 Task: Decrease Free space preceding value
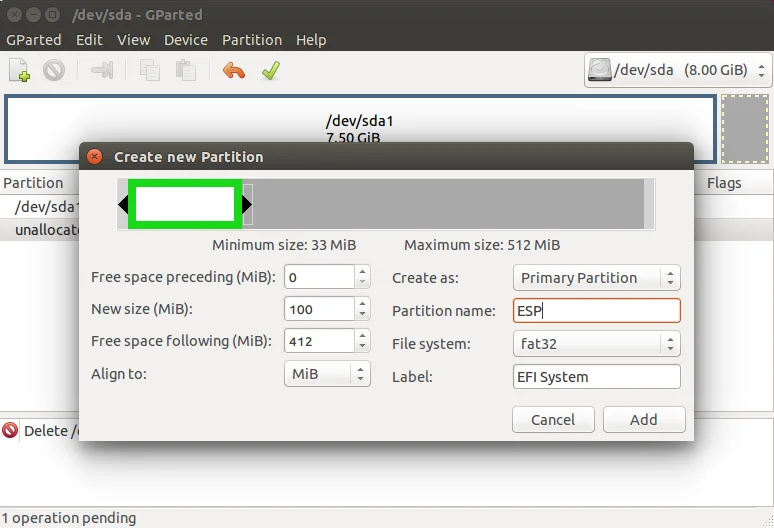point(362,282)
